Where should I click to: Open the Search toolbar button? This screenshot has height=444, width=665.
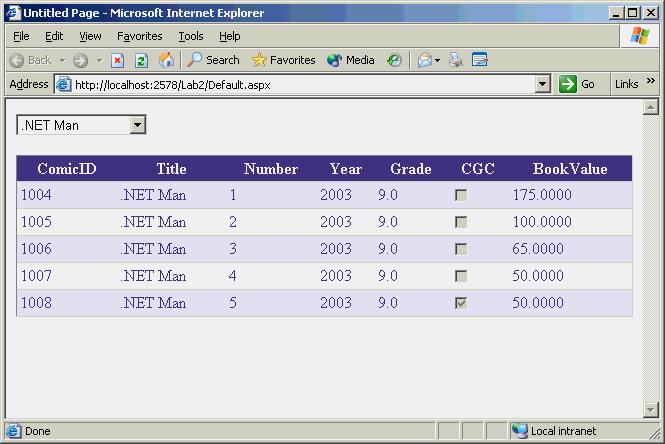[213, 60]
